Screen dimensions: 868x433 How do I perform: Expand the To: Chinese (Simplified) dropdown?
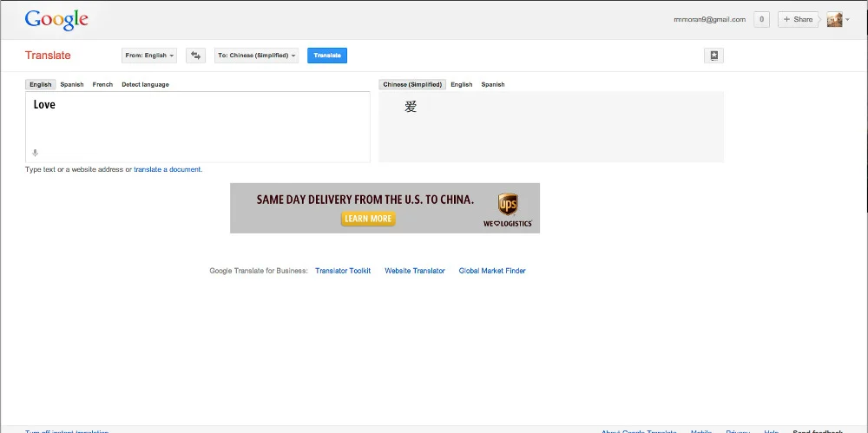(x=256, y=56)
